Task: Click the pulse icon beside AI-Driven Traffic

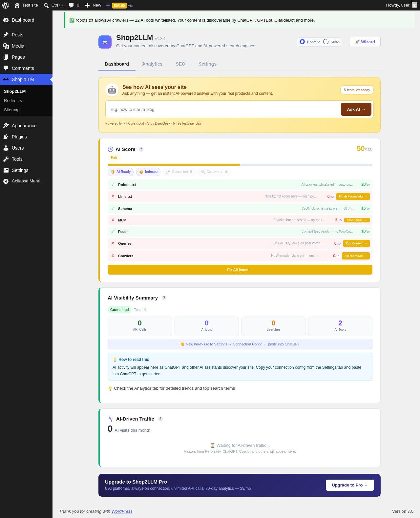Action: 111,419
